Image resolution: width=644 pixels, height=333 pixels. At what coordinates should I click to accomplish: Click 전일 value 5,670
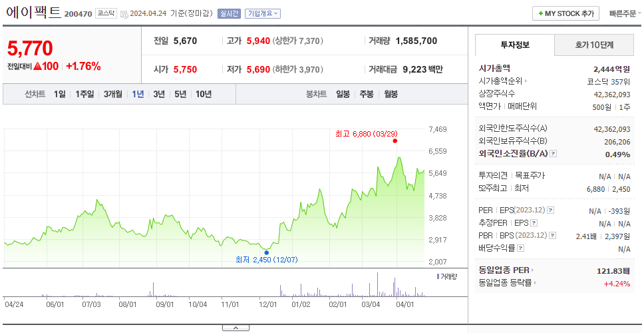point(185,41)
